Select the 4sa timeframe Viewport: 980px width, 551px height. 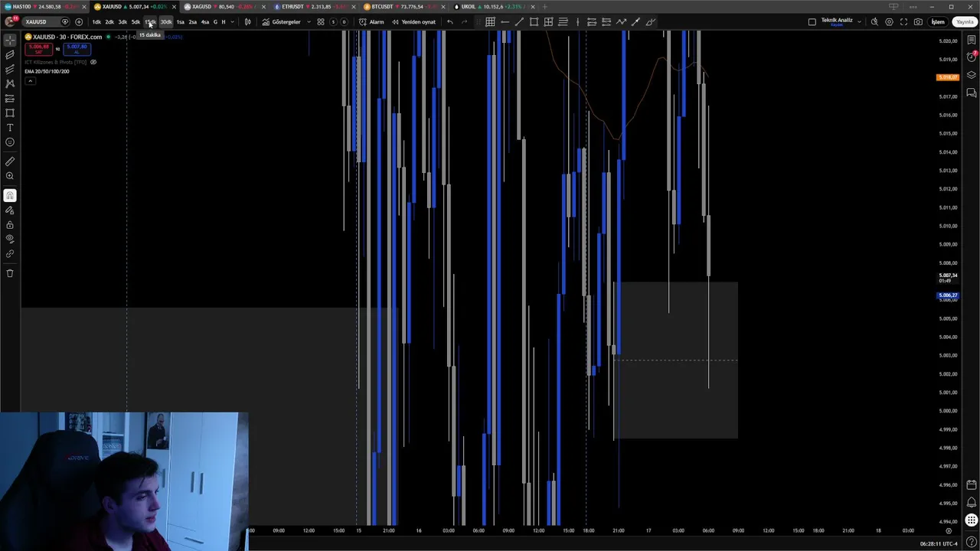click(x=204, y=22)
